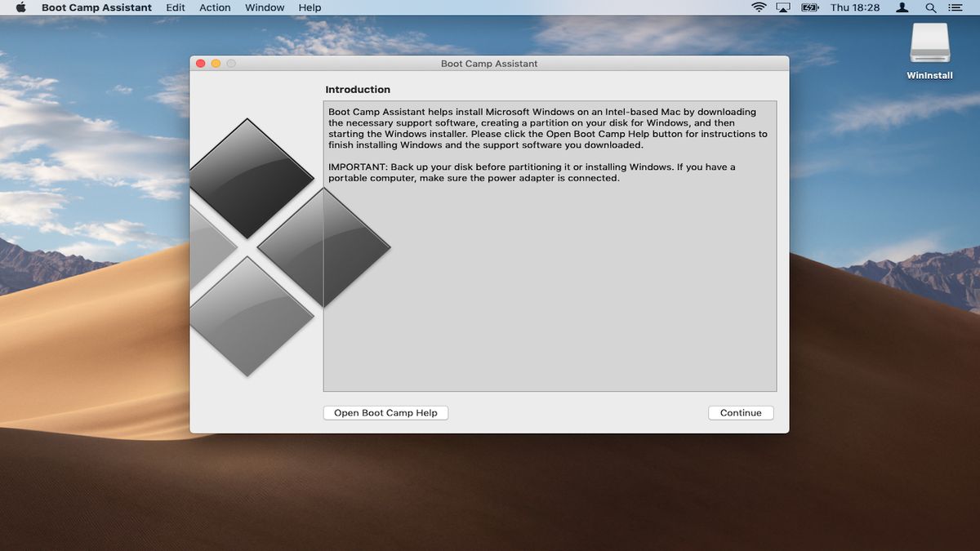980x551 pixels.
Task: Close the Boot Camp Assistant window
Action: point(201,64)
